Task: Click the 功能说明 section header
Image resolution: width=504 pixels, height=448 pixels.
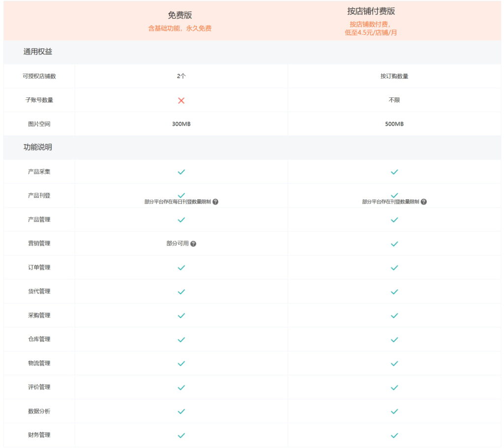Action: pyautogui.click(x=38, y=147)
